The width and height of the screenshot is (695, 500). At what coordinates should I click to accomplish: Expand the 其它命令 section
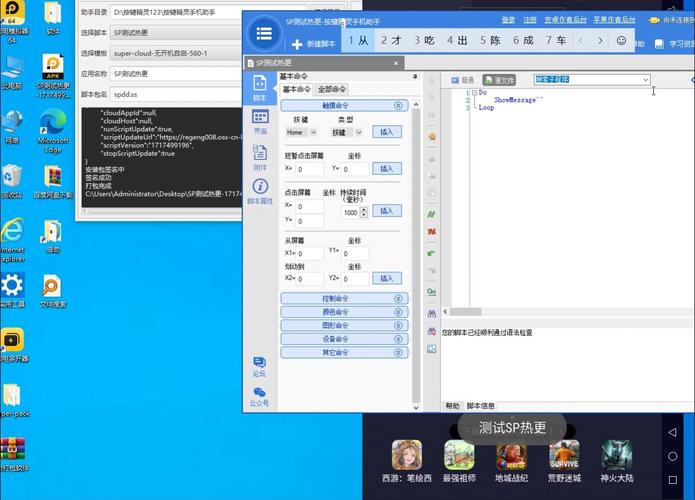[344, 352]
